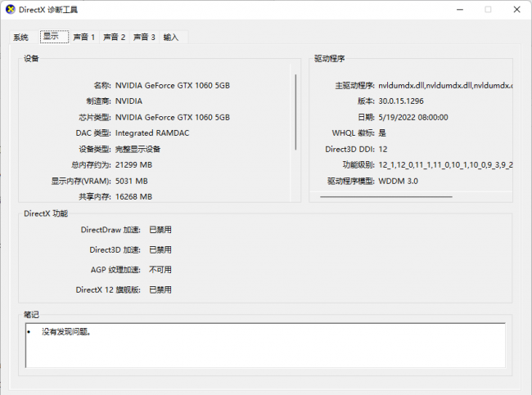Viewport: 532px width, 395px height.
Task: Click the 驱动程序模型 label
Action: (351, 181)
